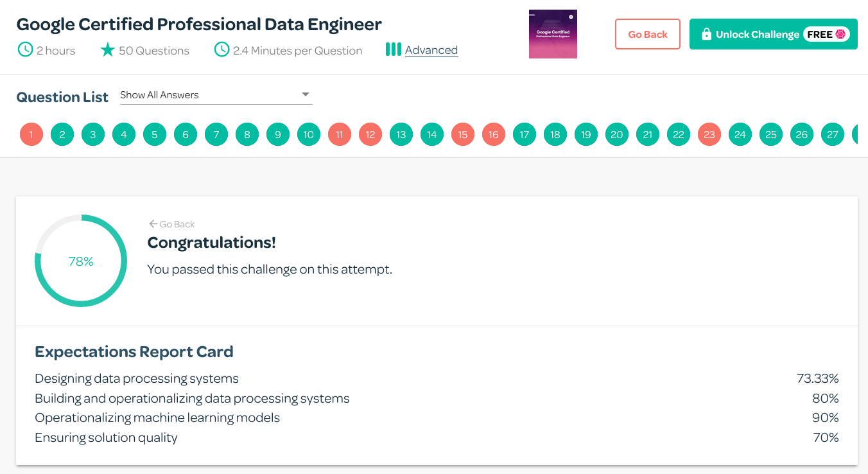The image size is (868, 474).
Task: Click the clock icon beside 2 hours
Action: coord(25,50)
